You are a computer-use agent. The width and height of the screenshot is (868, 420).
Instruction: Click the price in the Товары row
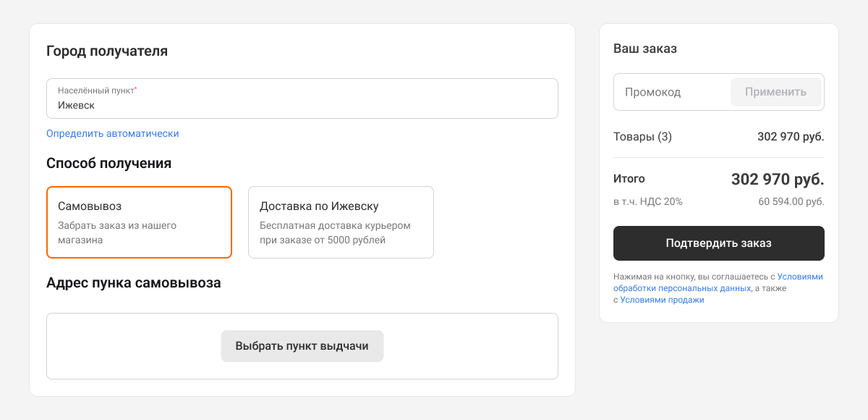coord(791,136)
